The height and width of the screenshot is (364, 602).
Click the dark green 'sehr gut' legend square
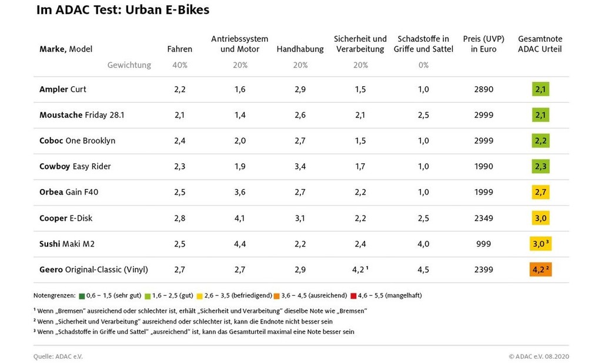82,295
